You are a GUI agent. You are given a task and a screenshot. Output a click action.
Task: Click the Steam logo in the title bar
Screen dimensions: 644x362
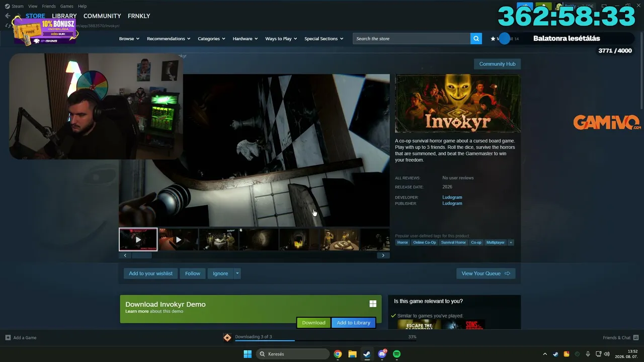point(7,6)
